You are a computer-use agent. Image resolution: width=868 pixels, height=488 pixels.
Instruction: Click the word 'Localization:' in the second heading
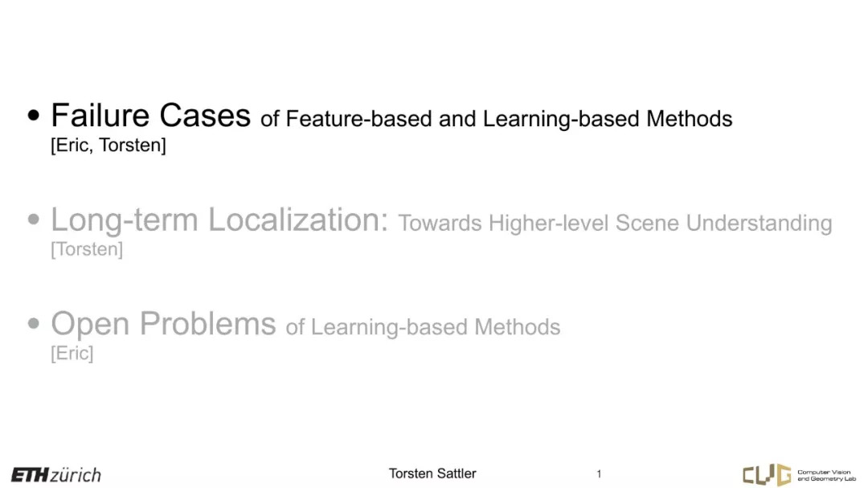coord(298,219)
